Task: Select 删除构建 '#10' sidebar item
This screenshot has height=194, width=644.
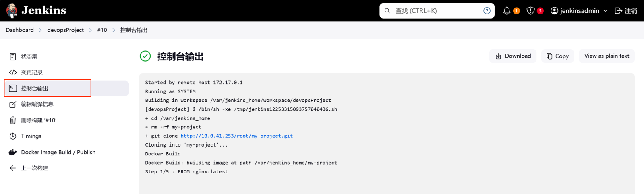Action: (67, 120)
